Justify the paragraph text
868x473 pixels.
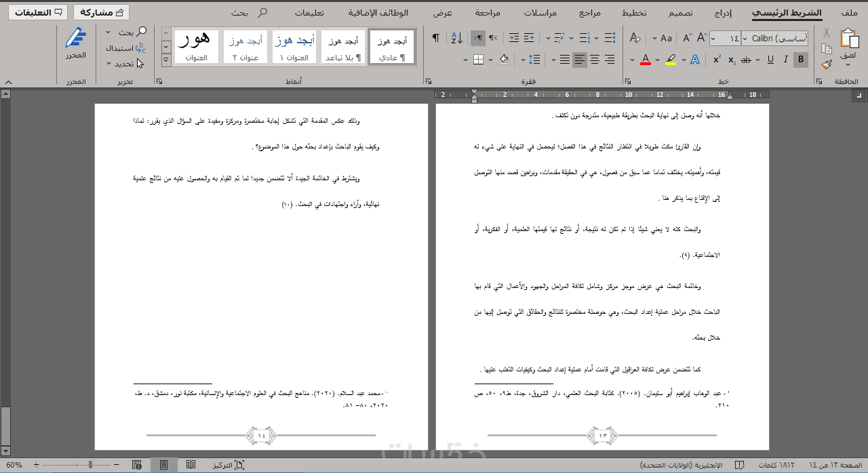(565, 60)
